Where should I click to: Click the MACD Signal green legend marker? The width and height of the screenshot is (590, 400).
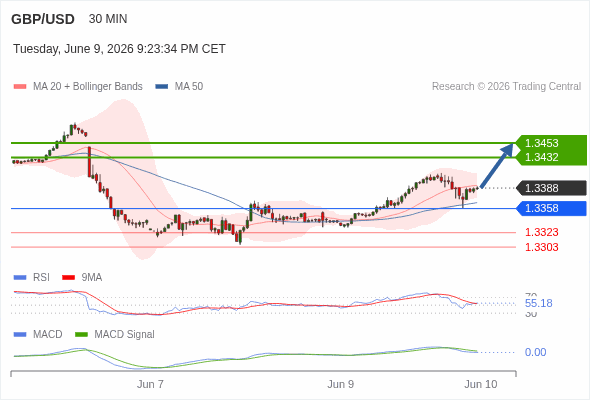[x=81, y=335]
